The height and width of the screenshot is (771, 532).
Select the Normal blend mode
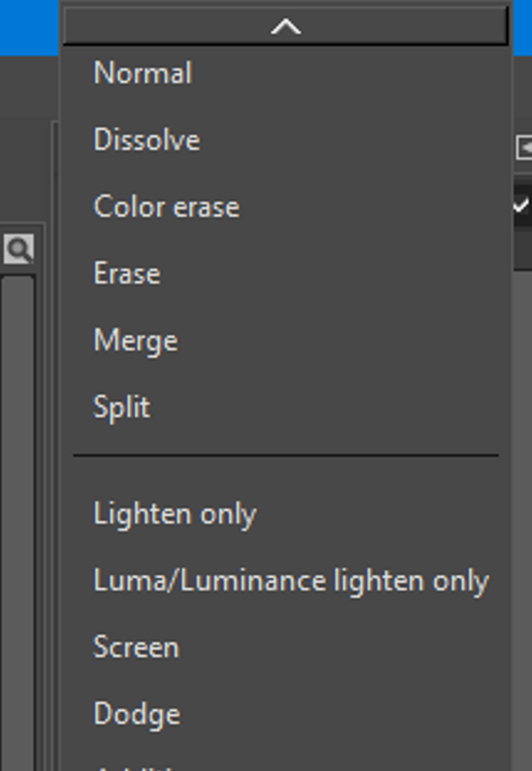(x=142, y=72)
